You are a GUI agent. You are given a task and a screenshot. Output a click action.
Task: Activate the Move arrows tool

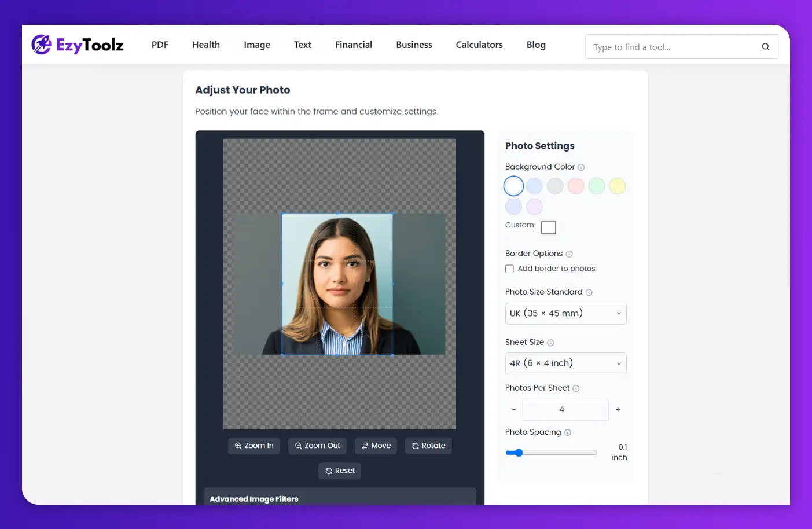point(376,446)
